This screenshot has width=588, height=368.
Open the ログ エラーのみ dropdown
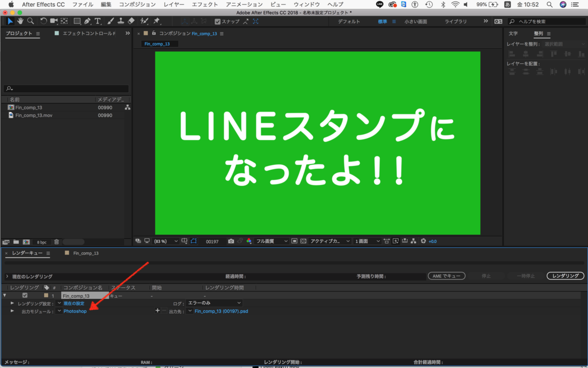click(x=215, y=303)
